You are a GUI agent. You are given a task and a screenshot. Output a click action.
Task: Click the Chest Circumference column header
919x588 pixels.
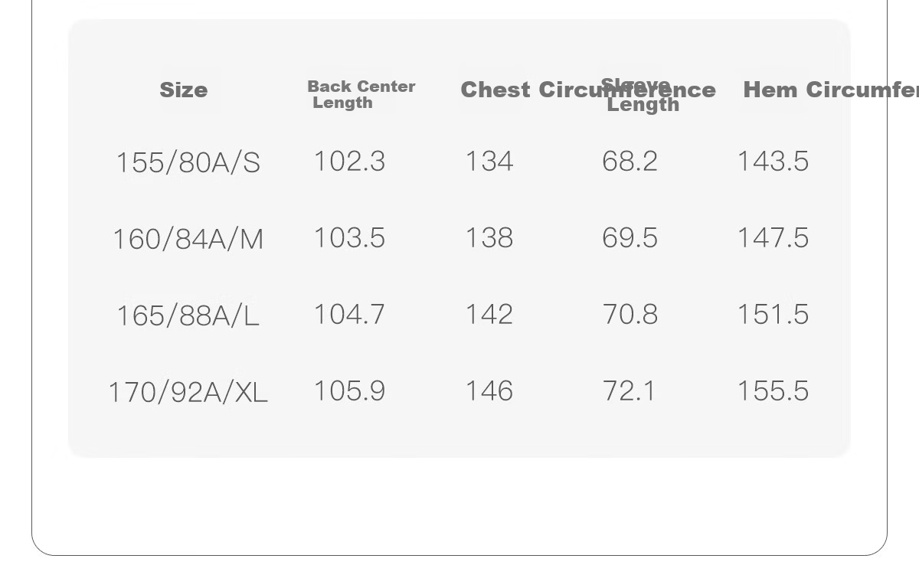tap(588, 90)
